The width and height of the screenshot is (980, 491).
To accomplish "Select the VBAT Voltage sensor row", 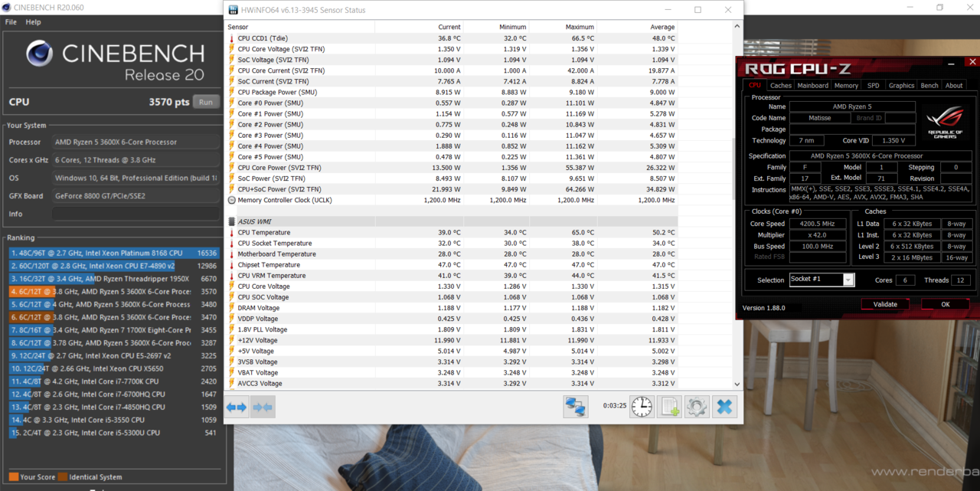I will [452, 373].
